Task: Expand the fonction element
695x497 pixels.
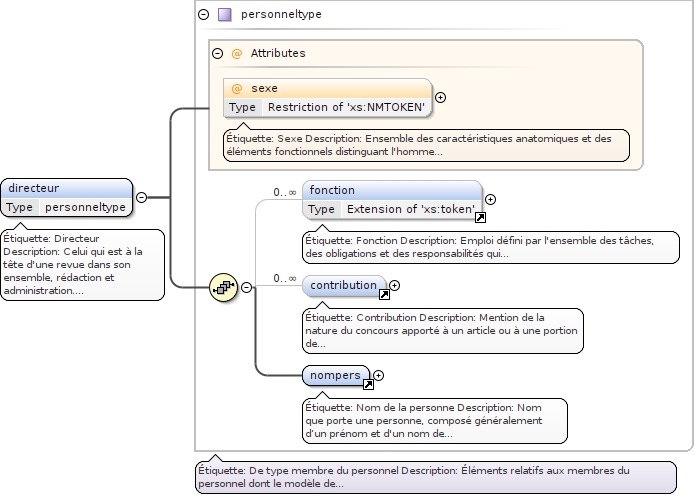Action: tap(490, 199)
